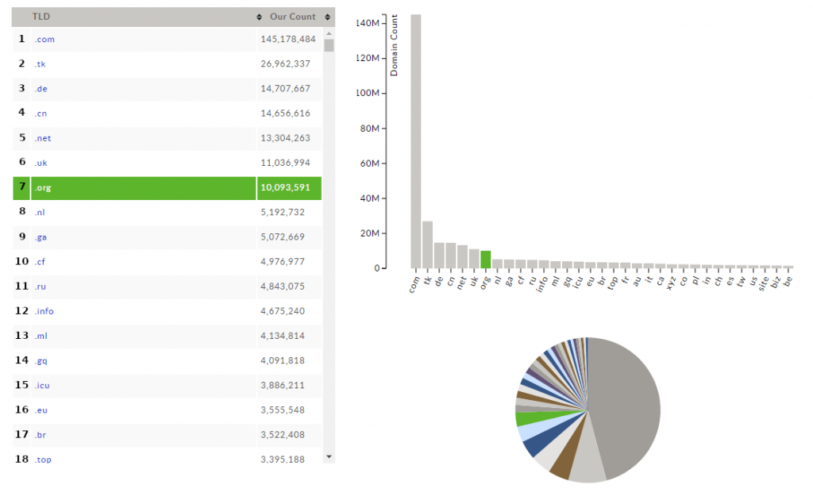Open the .com TLD link

[44, 39]
